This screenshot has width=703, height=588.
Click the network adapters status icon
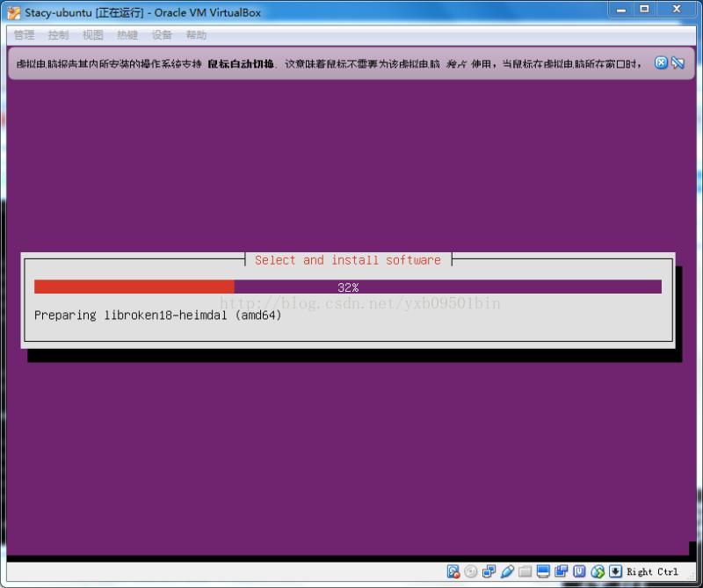pos(489,571)
